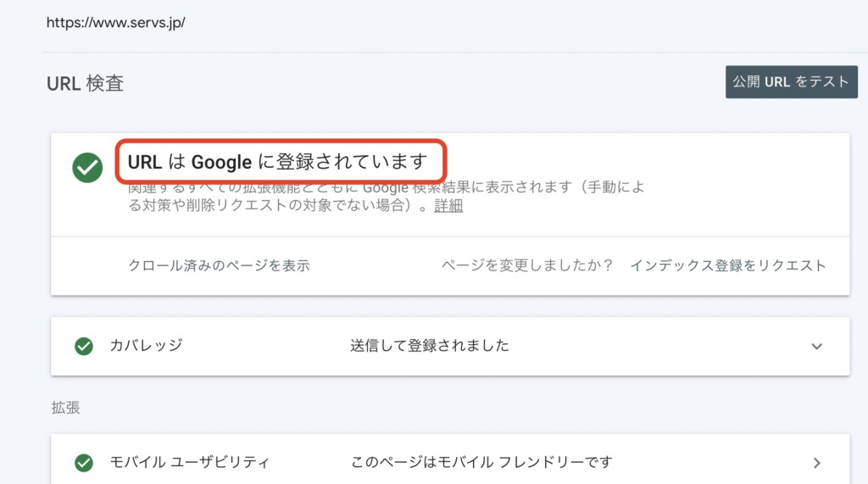Click the 送信して登録されました status text

(430, 346)
